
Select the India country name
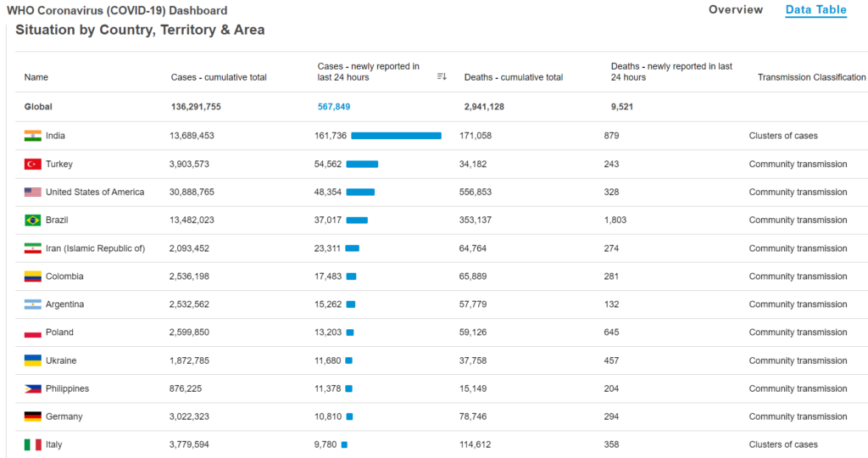[55, 136]
